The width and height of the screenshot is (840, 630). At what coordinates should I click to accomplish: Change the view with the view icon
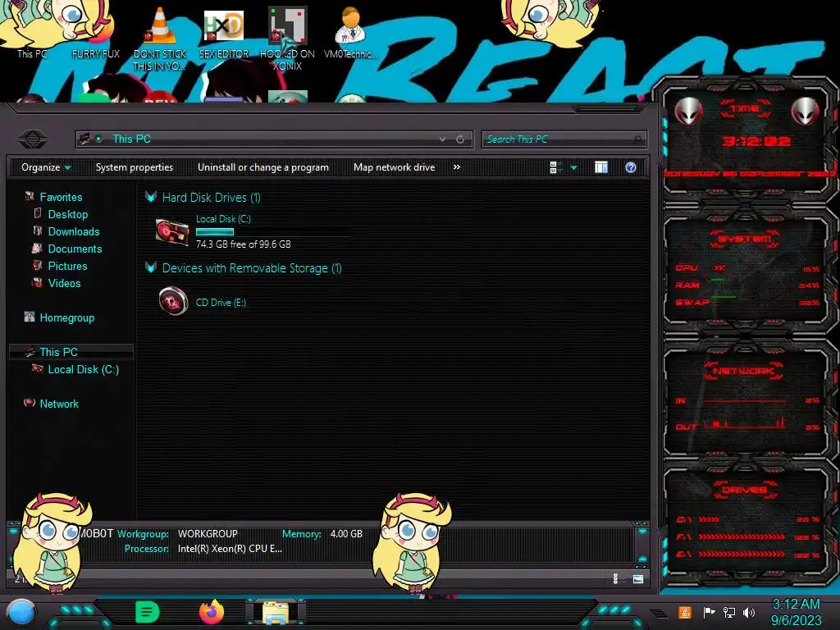point(555,167)
